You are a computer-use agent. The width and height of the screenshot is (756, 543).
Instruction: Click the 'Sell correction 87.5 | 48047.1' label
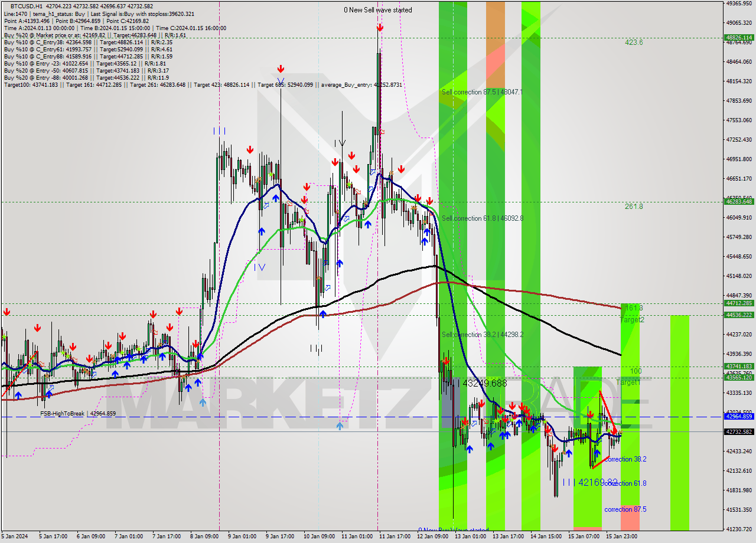tap(482, 92)
